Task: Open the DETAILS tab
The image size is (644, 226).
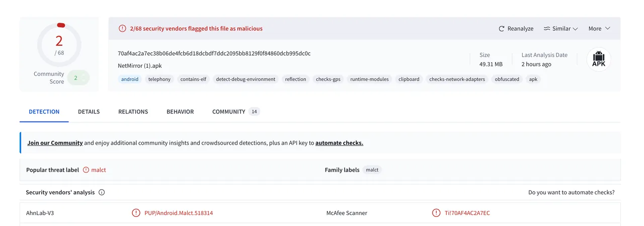Action: (89, 111)
